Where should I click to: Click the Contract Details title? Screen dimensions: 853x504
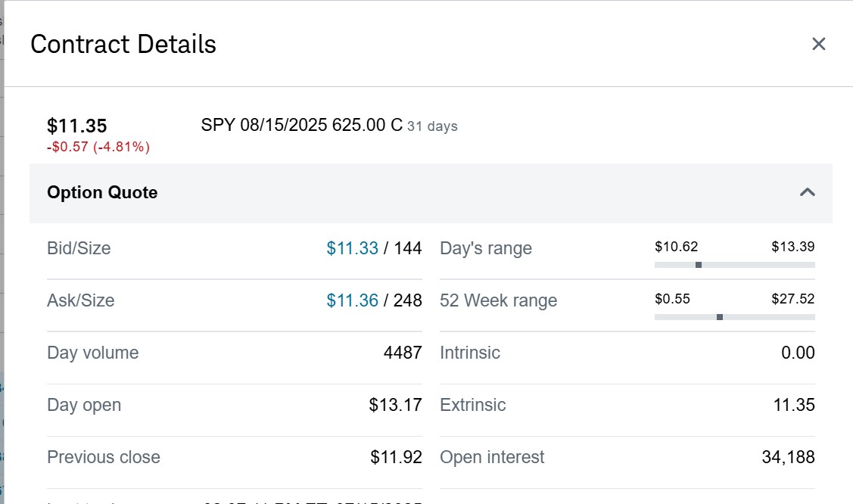(x=123, y=44)
